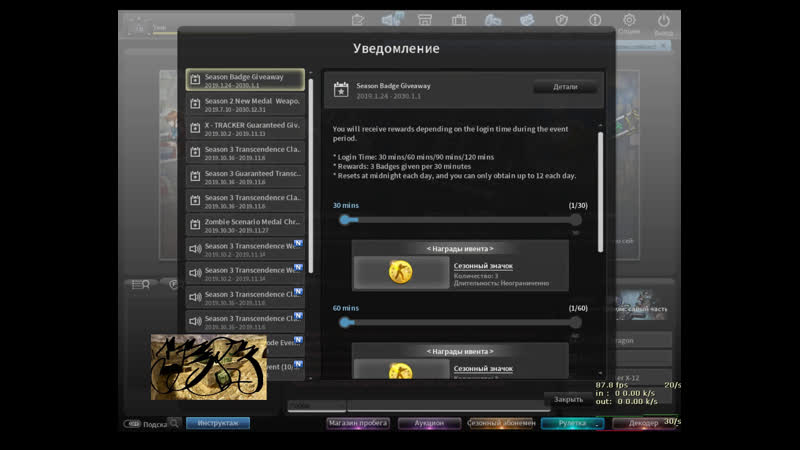Screen dimensions: 800x450
Task: Click the blue boots-like icon in top bar
Action: pyautogui.click(x=492, y=20)
